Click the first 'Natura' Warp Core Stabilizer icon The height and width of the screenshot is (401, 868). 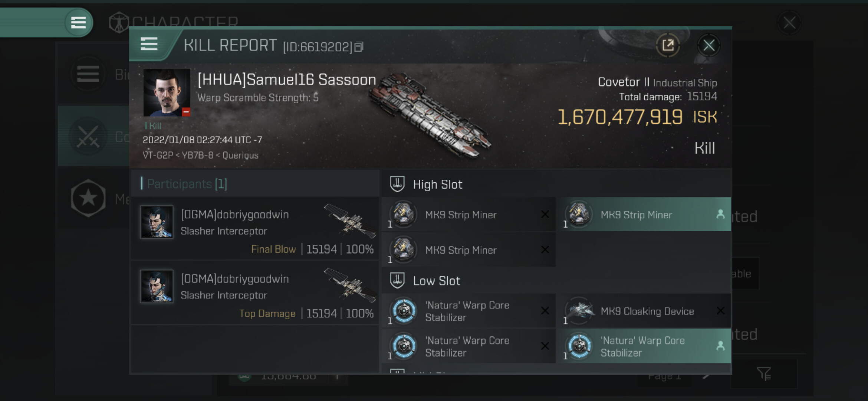(x=404, y=311)
